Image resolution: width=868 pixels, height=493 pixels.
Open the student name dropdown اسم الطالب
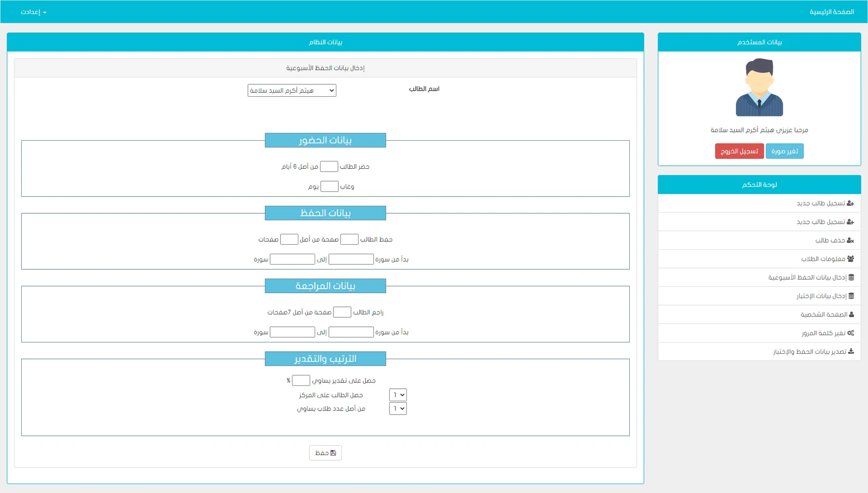(292, 90)
